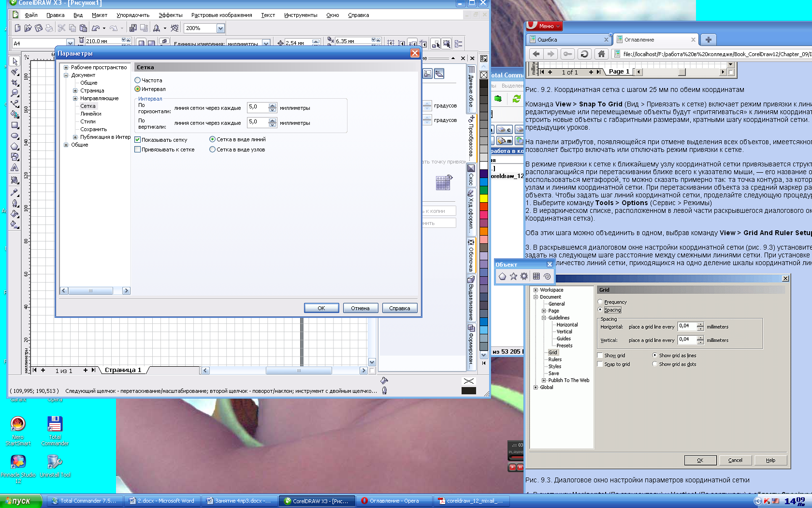Click the Import toolbar icon
Screen dimensions: 812x508
pos(132,28)
